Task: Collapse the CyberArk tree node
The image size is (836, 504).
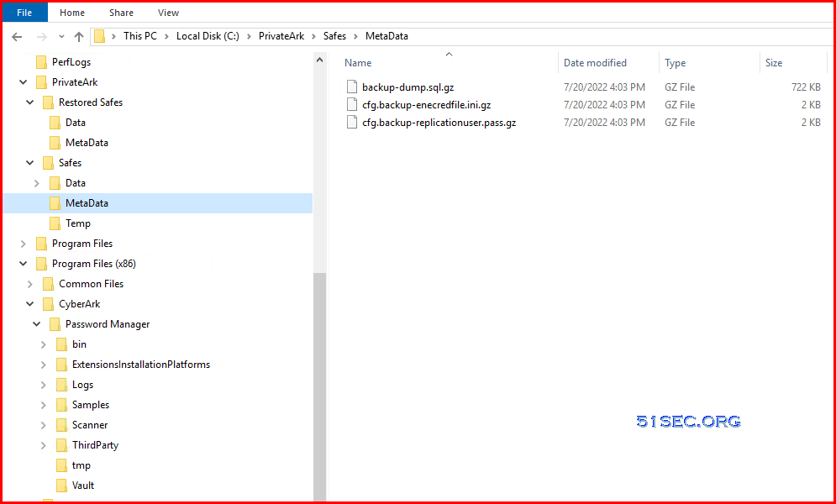Action: pyautogui.click(x=30, y=304)
